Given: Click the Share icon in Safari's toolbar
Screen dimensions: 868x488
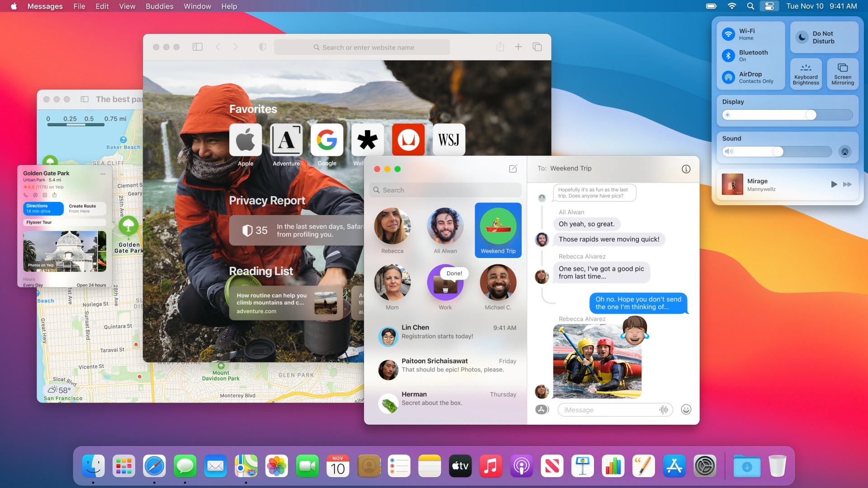Looking at the screenshot, I should 500,47.
